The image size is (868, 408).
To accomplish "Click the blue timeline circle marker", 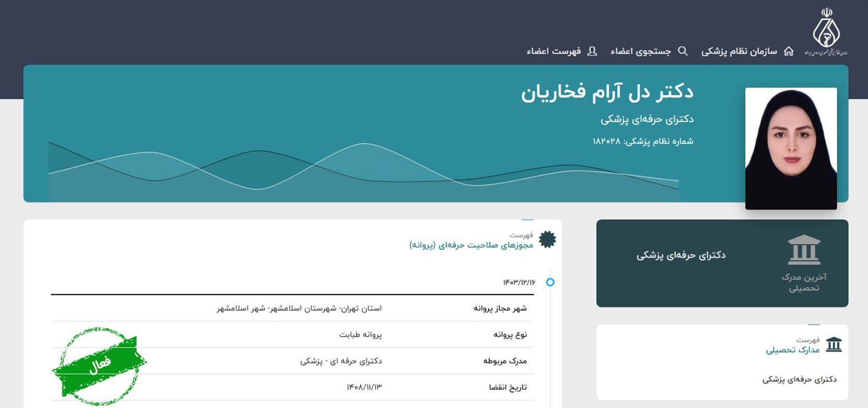I will point(550,282).
